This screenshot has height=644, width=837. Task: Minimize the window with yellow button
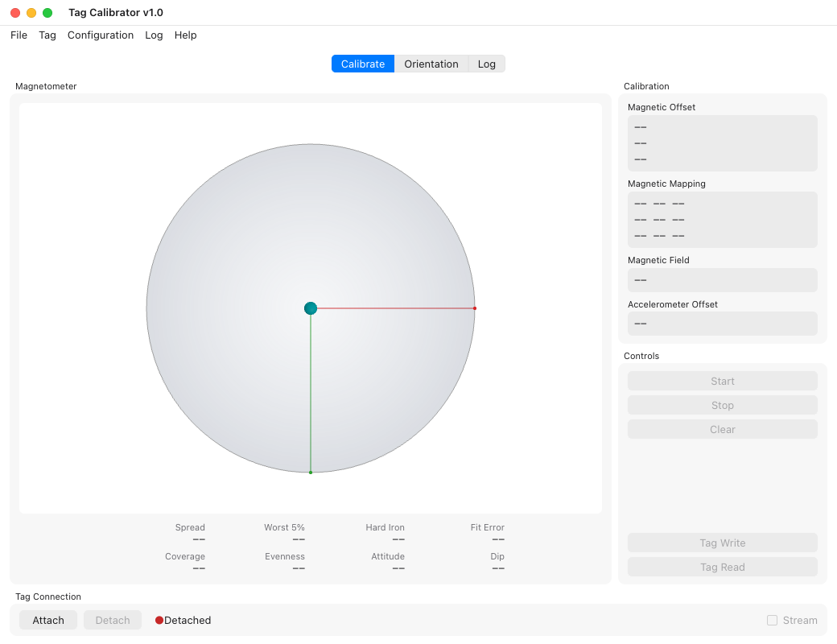click(31, 13)
